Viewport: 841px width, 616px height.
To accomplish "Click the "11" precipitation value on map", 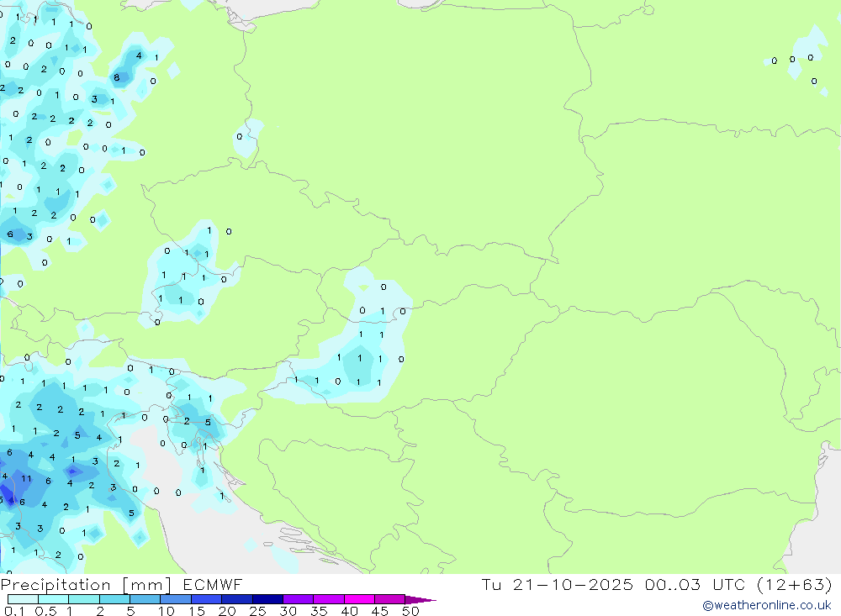I will (26, 479).
